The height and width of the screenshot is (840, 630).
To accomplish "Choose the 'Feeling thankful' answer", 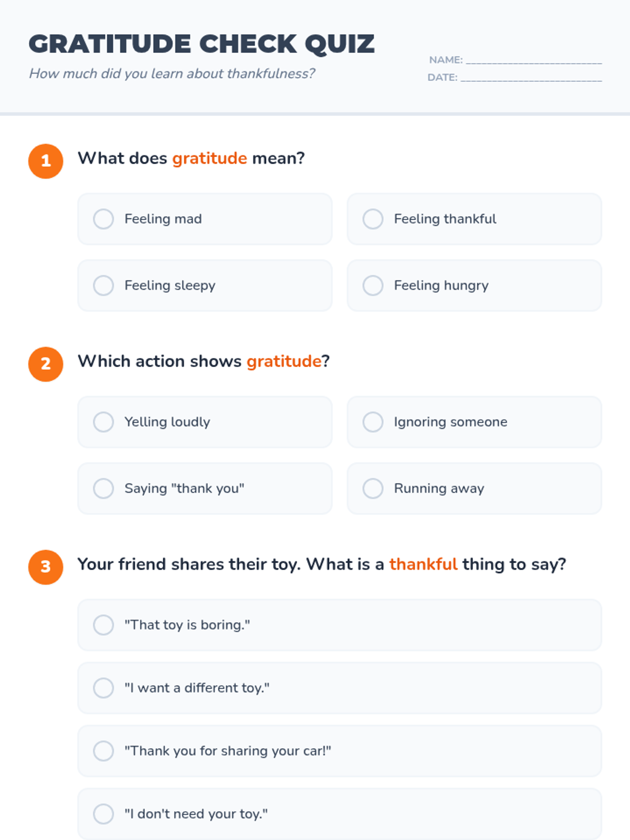I will pyautogui.click(x=474, y=219).
